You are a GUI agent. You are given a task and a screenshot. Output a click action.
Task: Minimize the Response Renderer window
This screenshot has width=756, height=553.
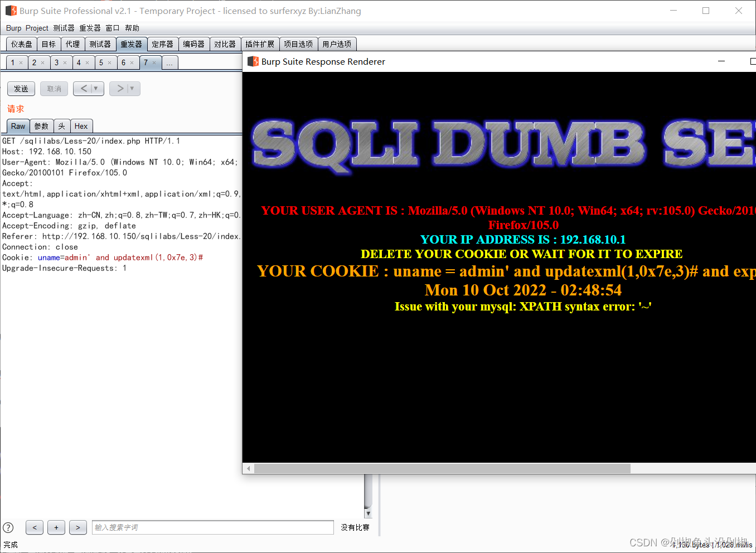(721, 61)
